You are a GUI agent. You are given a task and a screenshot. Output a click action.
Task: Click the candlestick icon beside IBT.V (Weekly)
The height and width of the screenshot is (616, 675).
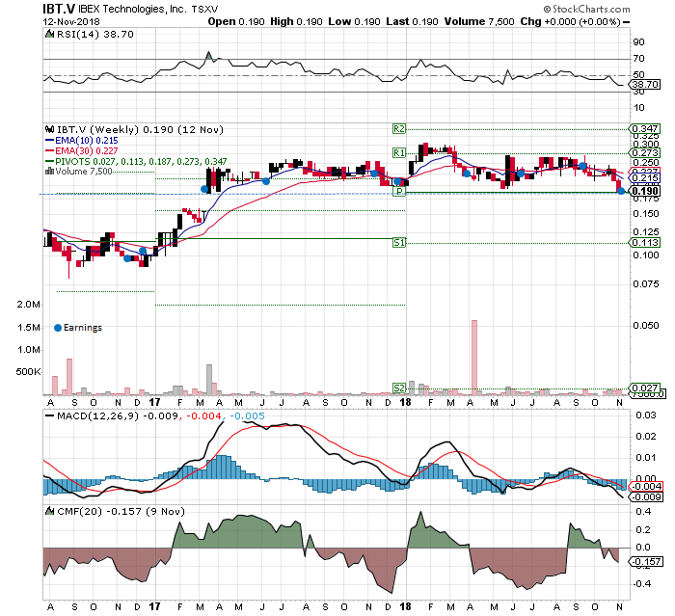pos(50,129)
